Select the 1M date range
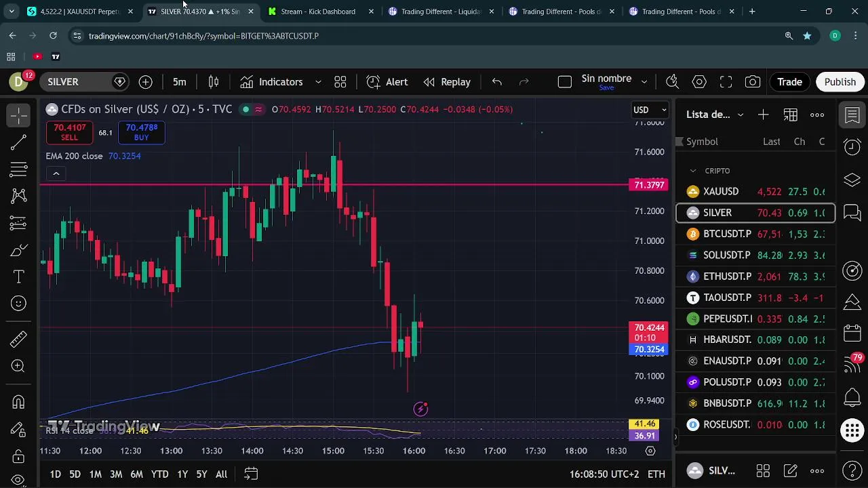The width and height of the screenshot is (868, 488). [x=96, y=474]
